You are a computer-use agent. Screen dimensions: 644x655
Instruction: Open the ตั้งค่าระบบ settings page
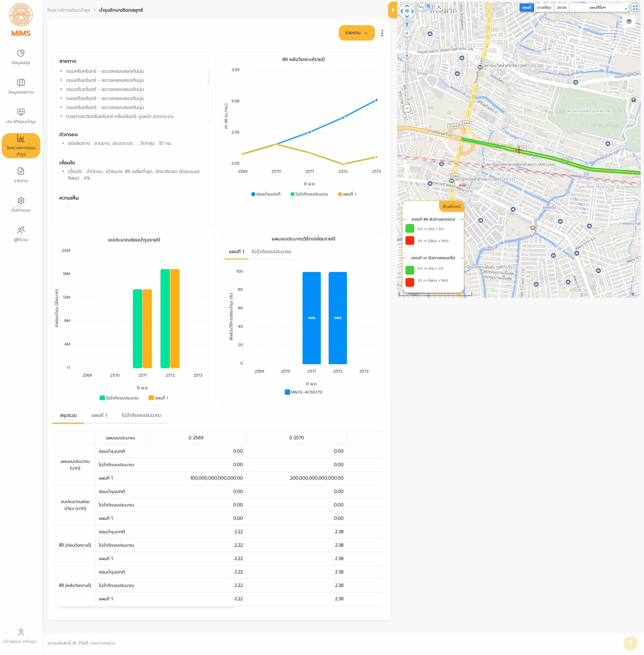pyautogui.click(x=21, y=204)
